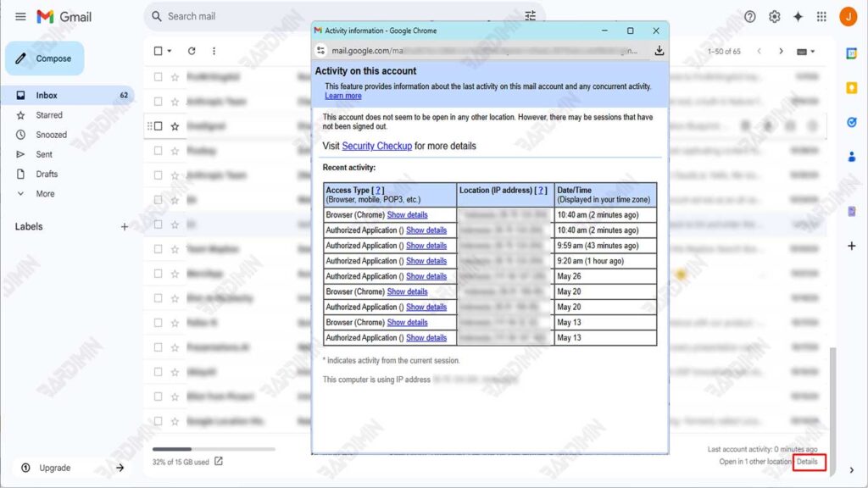
Task: Click the Learn more link
Action: [x=342, y=96]
